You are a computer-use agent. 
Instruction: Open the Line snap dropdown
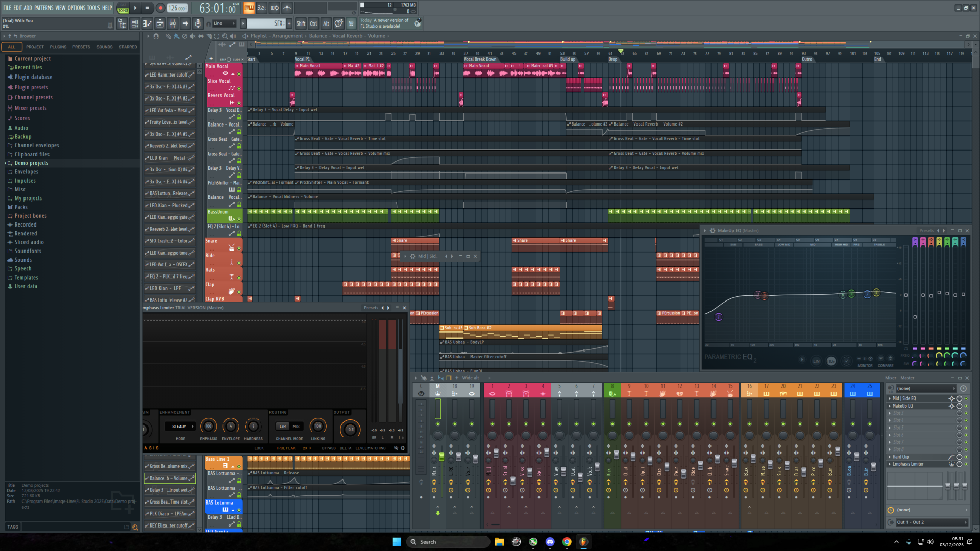tap(224, 23)
